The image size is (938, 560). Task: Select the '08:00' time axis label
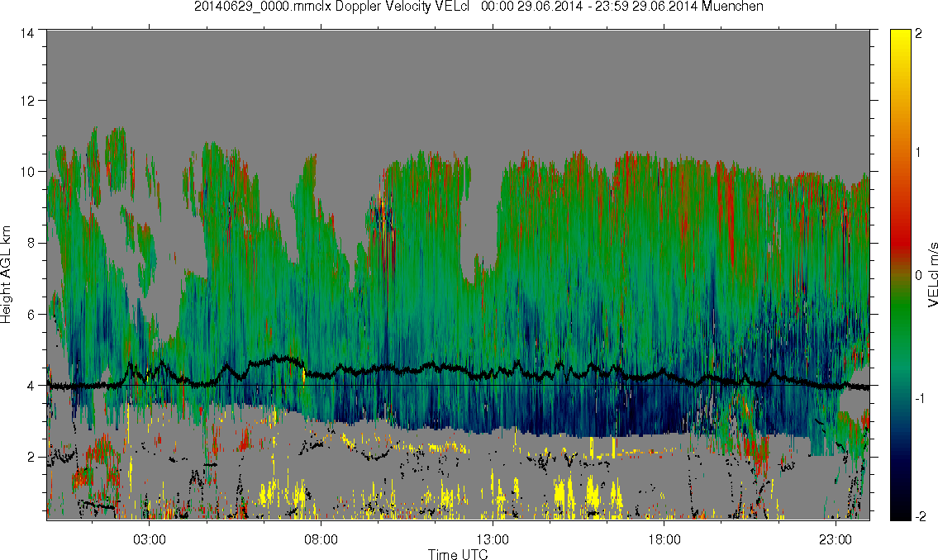pyautogui.click(x=321, y=539)
